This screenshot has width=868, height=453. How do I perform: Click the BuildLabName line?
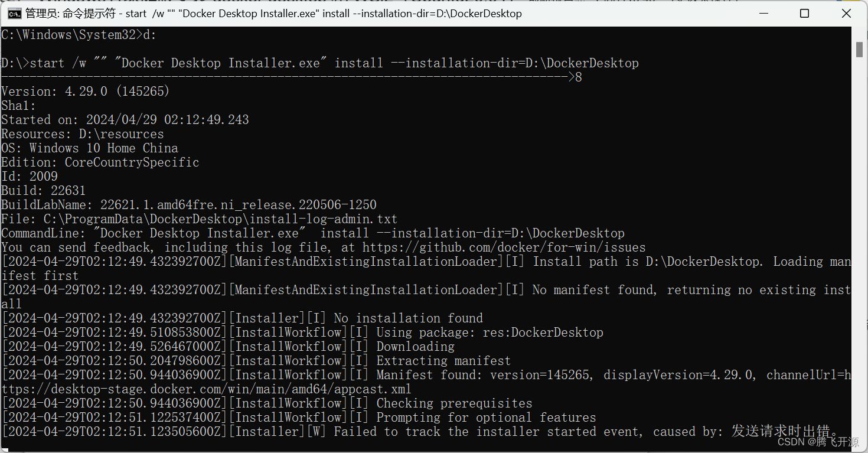[x=189, y=205]
